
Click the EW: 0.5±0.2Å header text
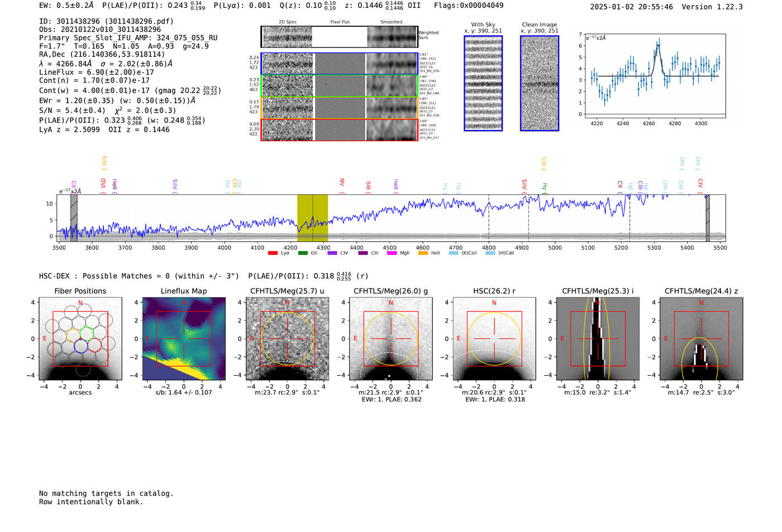66,6
